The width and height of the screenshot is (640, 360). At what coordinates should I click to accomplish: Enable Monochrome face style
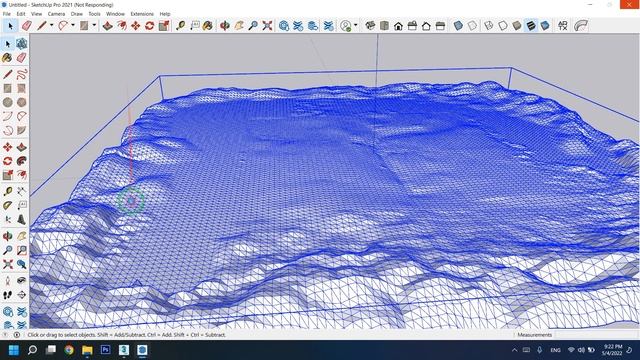click(545, 26)
